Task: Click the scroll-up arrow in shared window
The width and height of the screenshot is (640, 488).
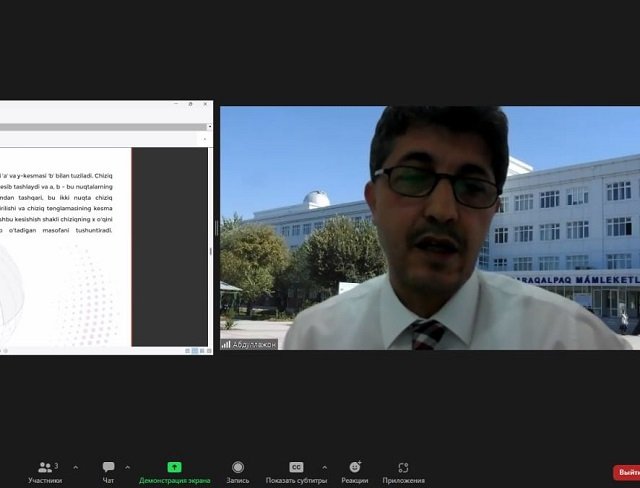Action: click(209, 127)
